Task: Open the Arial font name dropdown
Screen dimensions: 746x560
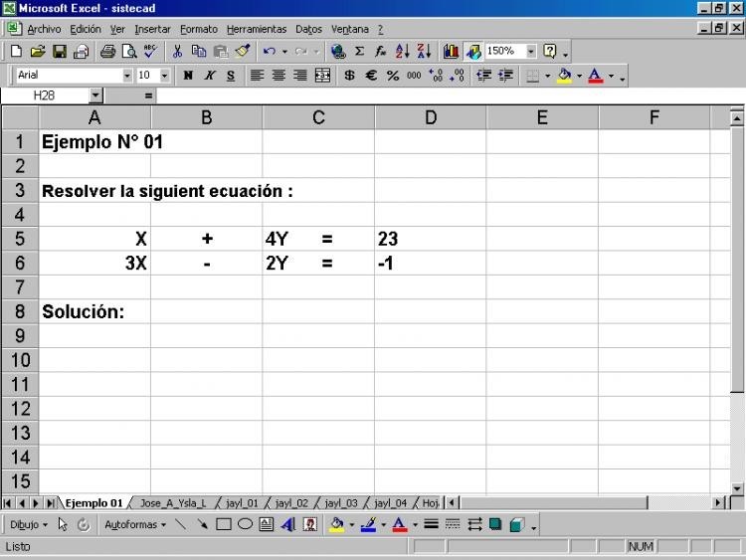Action: coord(126,76)
